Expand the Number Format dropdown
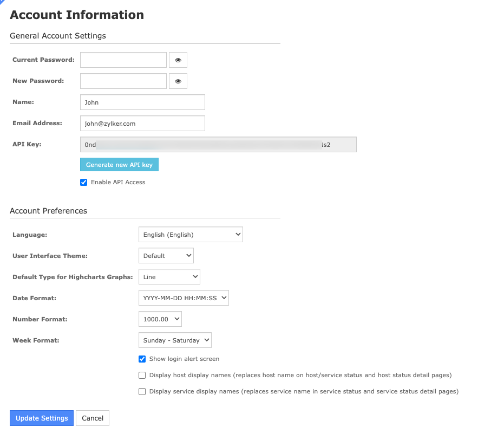 coord(160,319)
